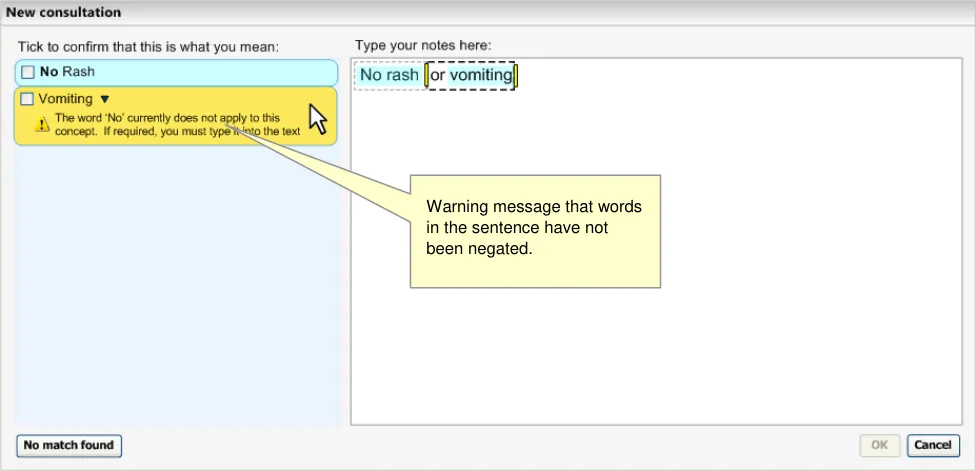Select the No Rash concept label

click(68, 72)
